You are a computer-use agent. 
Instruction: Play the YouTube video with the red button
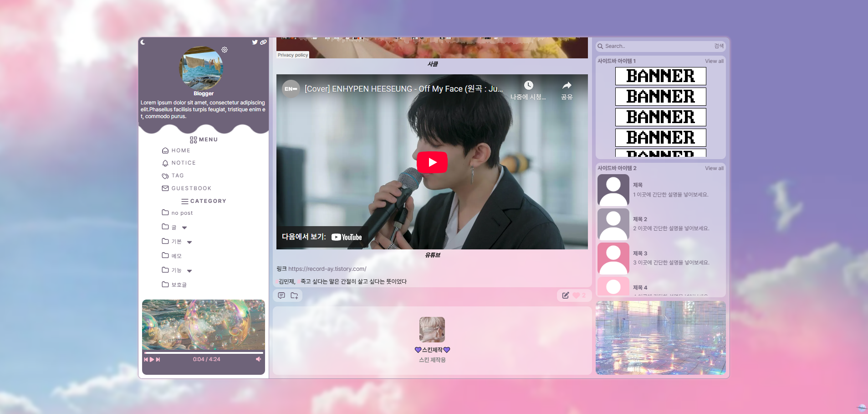[432, 162]
